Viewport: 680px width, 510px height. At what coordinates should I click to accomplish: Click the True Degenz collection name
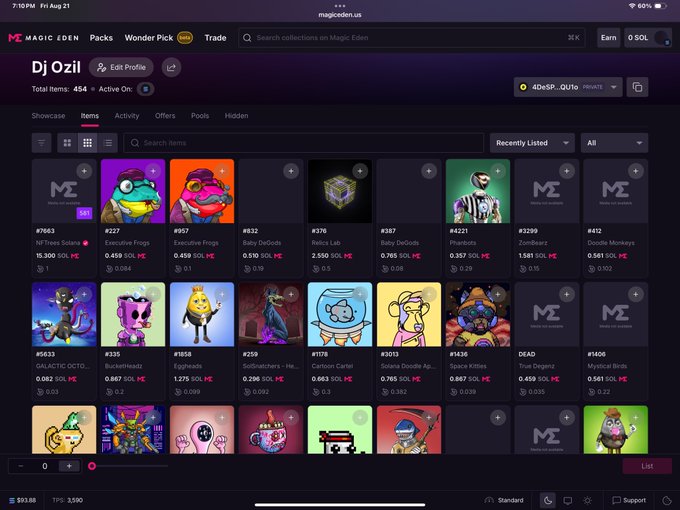[536, 366]
